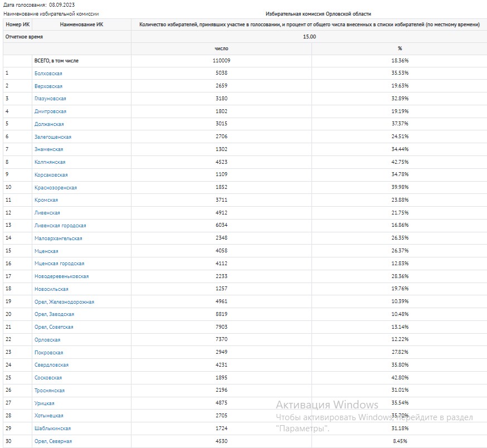Open the Залегощенская commission link
The height and width of the screenshot is (448, 487).
(53, 137)
